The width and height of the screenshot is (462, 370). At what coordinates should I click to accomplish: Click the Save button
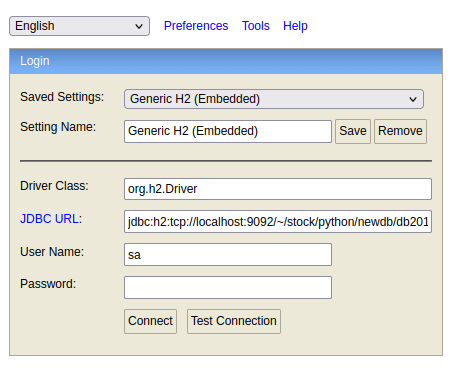click(353, 131)
